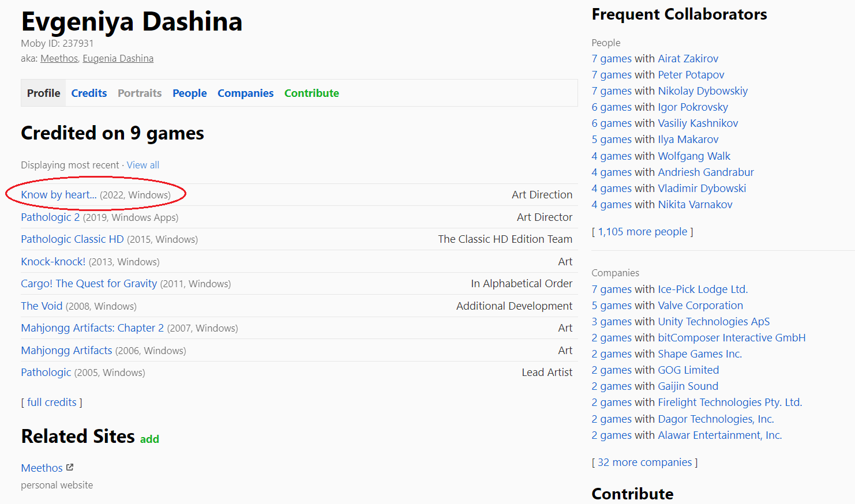The width and height of the screenshot is (855, 504).
Task: Select the Contribute tab
Action: click(x=312, y=93)
